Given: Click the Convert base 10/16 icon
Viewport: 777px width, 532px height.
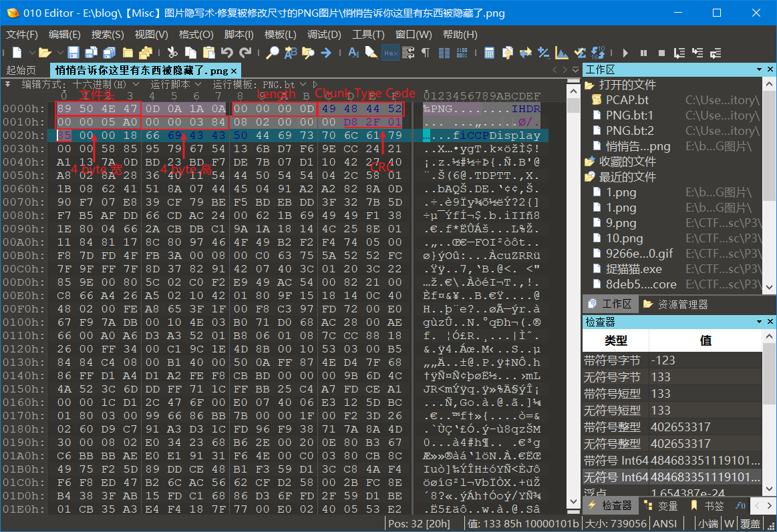Looking at the screenshot, I should [598, 53].
